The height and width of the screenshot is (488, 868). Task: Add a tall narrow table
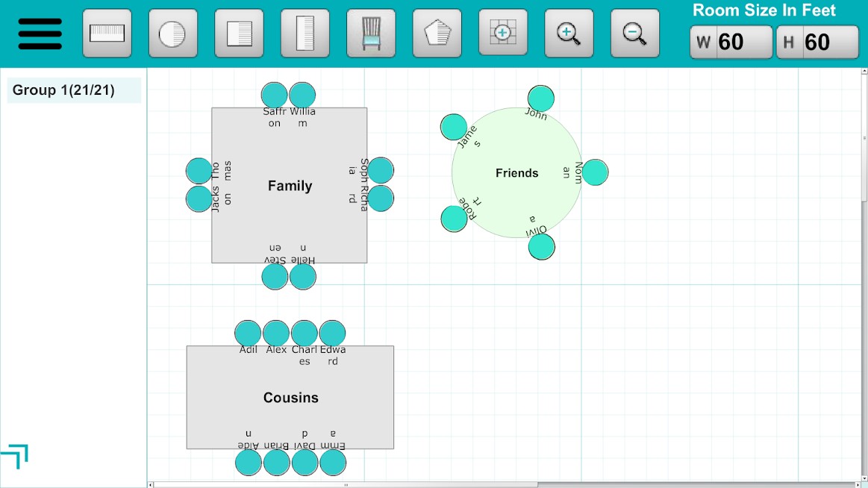click(305, 34)
